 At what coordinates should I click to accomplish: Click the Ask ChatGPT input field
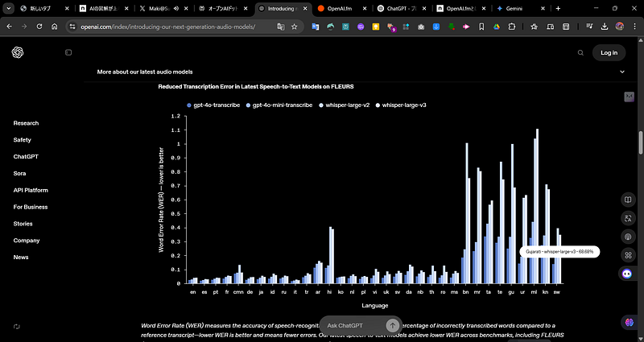coord(353,326)
